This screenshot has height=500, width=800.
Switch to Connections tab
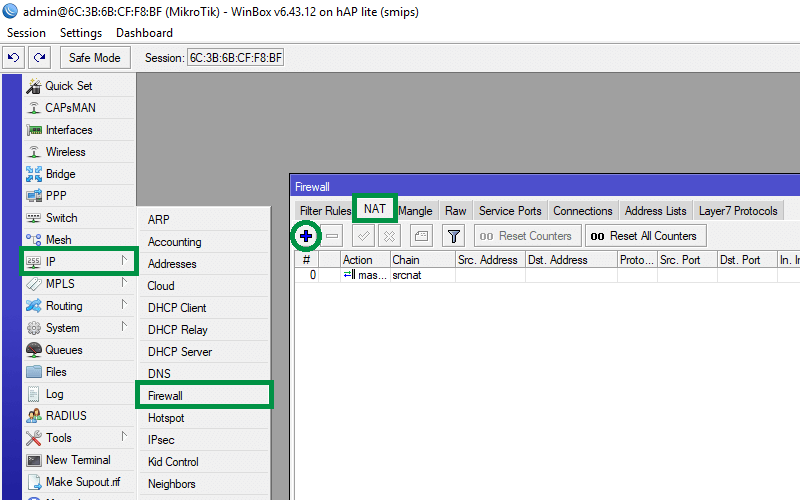pyautogui.click(x=582, y=211)
